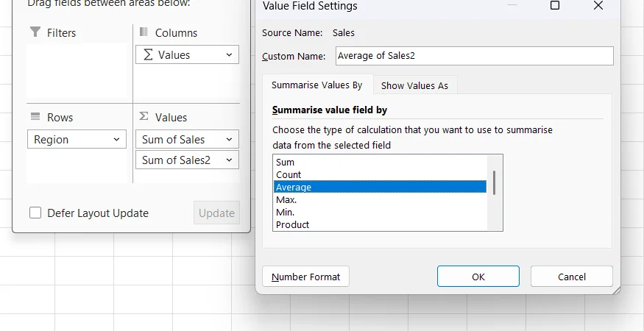Choose Count in the calculation list
The image size is (644, 331).
[381, 174]
